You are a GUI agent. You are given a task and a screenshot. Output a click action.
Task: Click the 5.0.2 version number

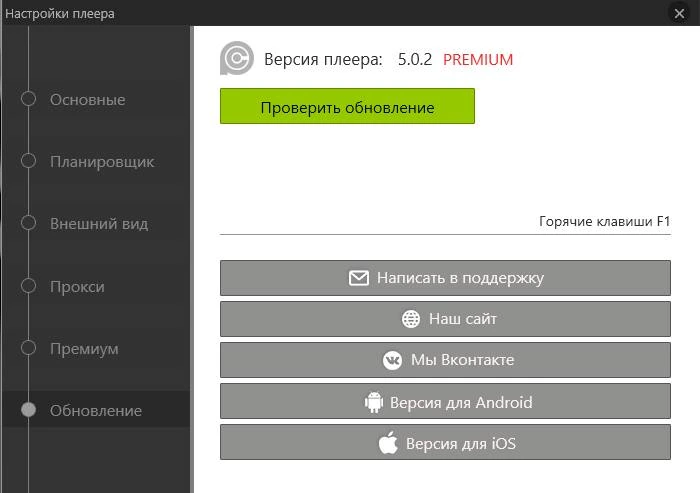pyautogui.click(x=415, y=59)
